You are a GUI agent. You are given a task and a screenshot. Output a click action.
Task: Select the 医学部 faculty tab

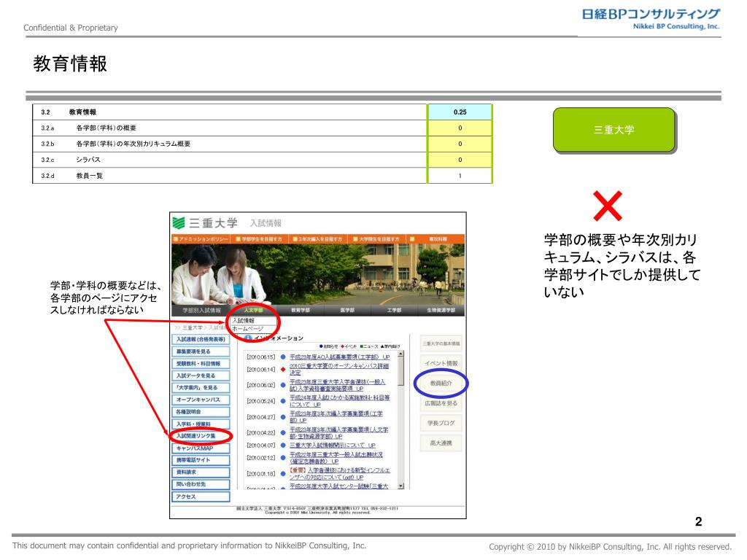[347, 310]
